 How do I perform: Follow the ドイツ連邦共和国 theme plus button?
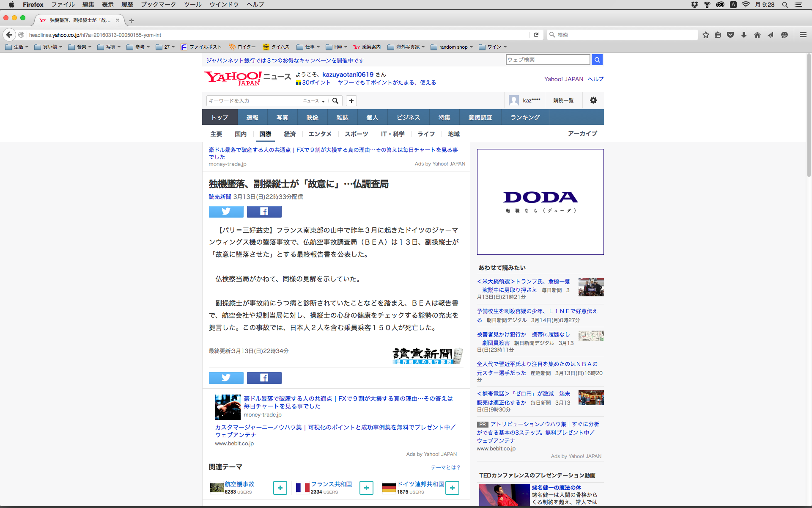(x=452, y=488)
